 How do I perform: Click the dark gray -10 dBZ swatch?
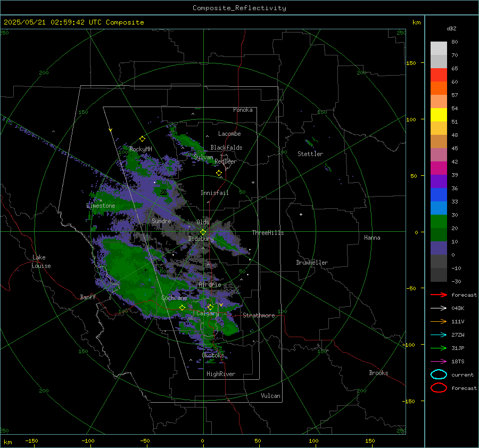tap(439, 275)
